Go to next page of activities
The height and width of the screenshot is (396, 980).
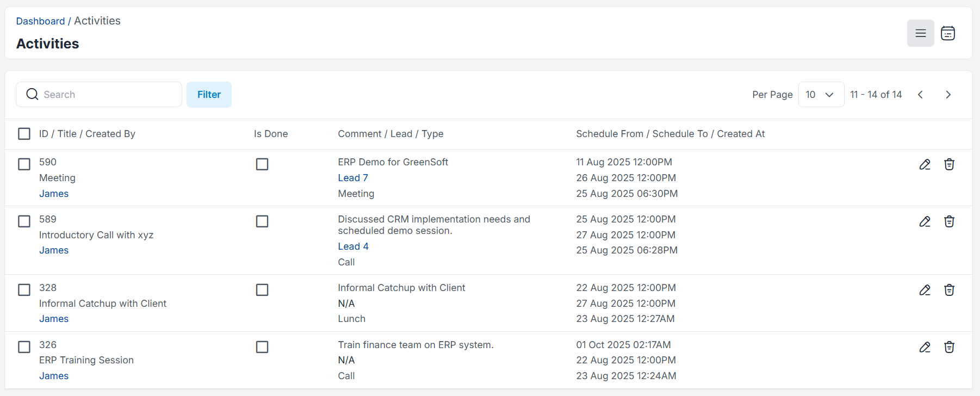[948, 95]
